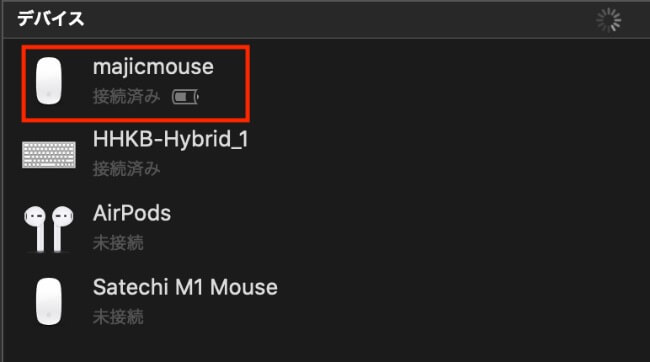650x362 pixels.
Task: Click the right earbud of AirPods icon
Action: tap(62, 229)
